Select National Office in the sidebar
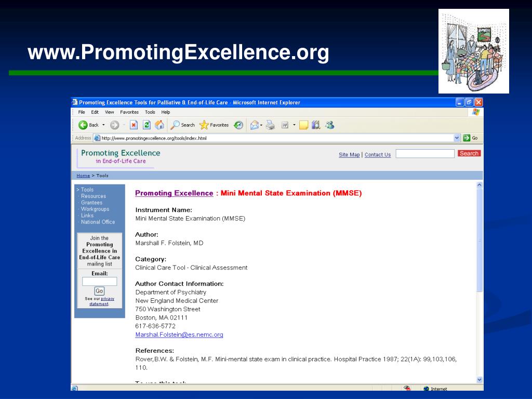This screenshot has height=399, width=532. [98, 222]
